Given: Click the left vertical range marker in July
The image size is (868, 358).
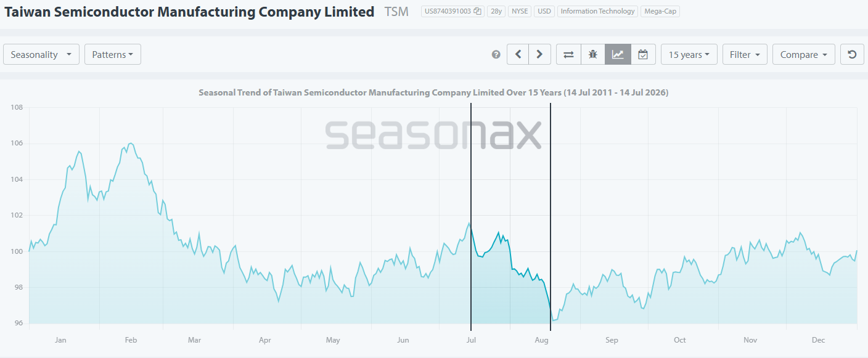Looking at the screenshot, I should (471, 217).
